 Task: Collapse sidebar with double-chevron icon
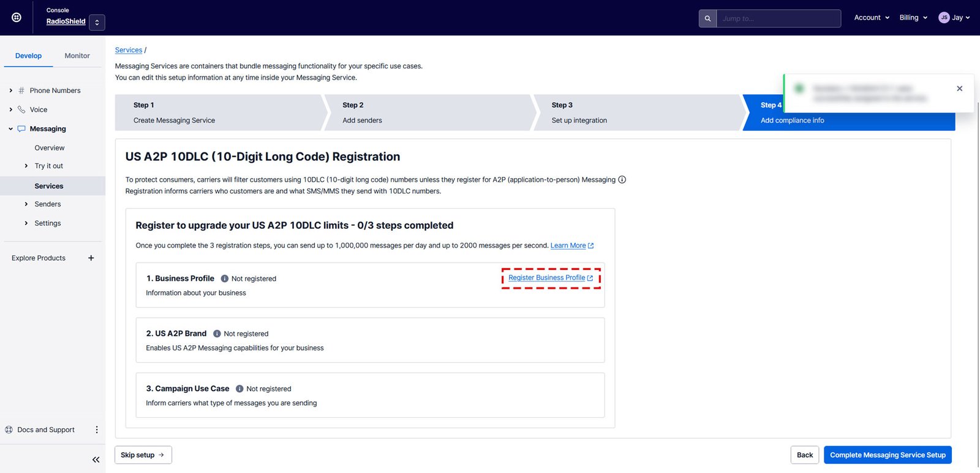[96, 460]
